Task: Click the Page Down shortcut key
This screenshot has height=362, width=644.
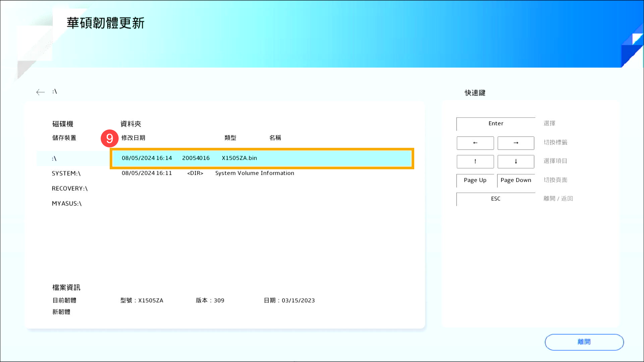Action: 516,180
